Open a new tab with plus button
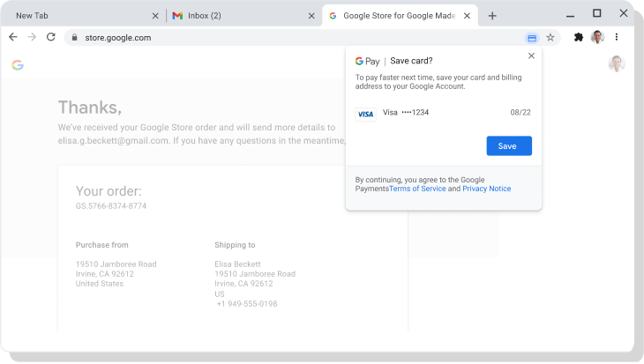 tap(492, 16)
